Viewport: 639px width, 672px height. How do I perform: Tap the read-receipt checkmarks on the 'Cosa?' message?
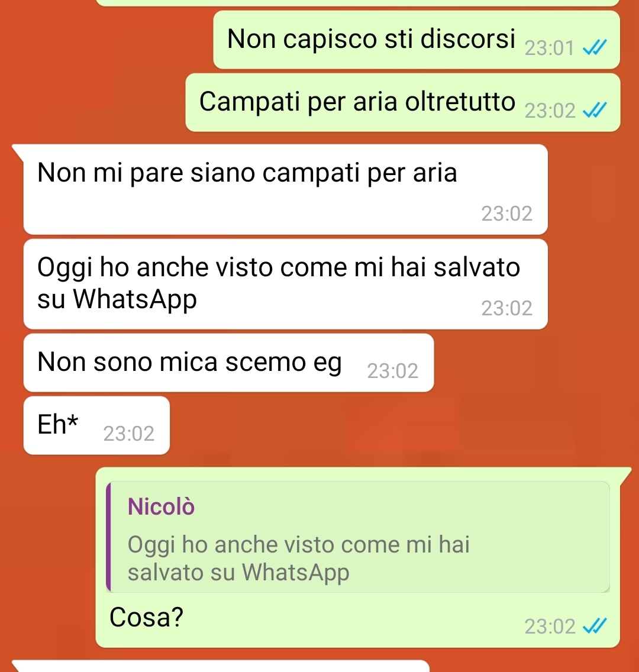coord(595,626)
